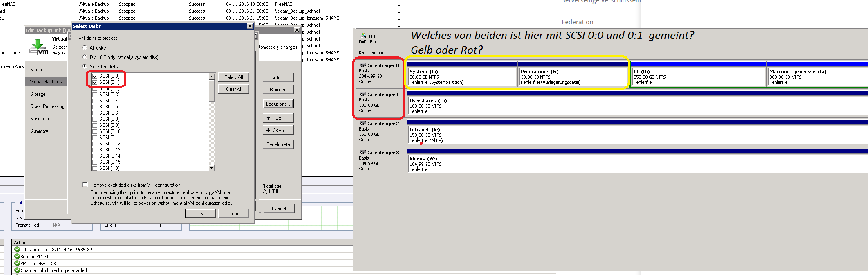Confirm disk selection with OK

(200, 213)
